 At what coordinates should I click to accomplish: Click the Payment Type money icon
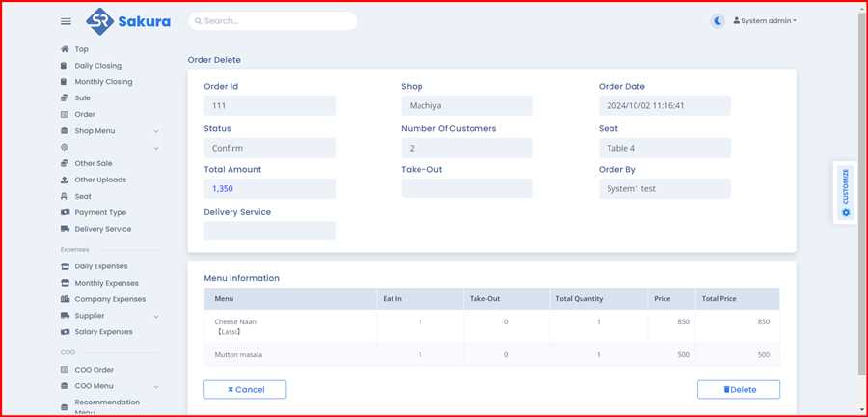click(65, 212)
